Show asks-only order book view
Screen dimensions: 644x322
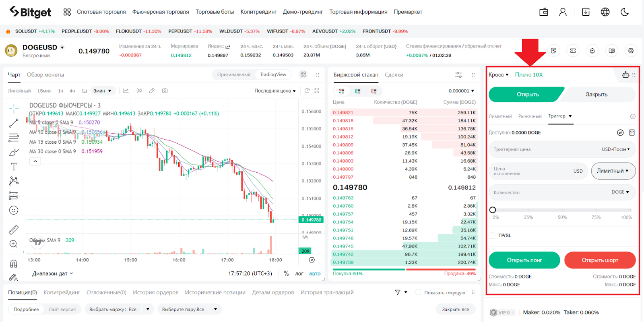(374, 91)
